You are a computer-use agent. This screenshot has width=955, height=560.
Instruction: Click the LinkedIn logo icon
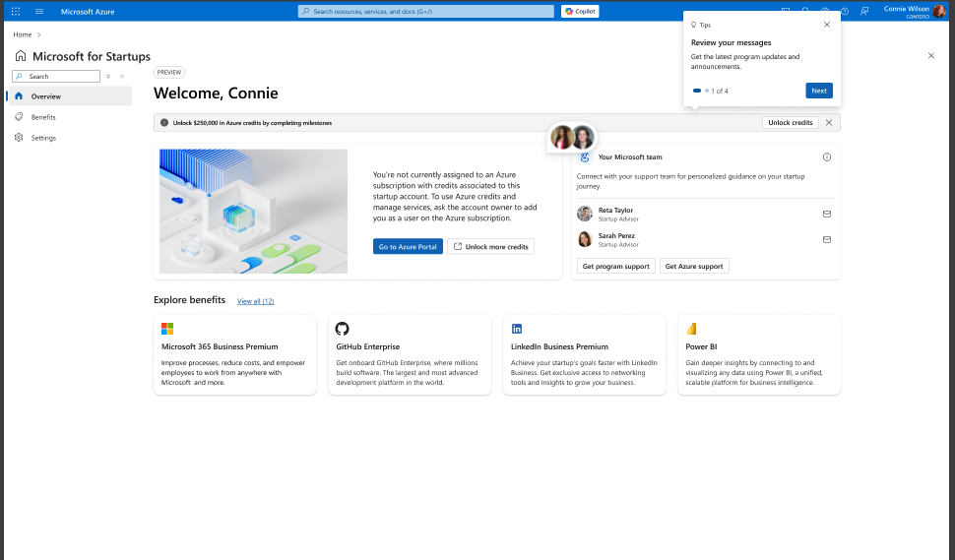(517, 329)
